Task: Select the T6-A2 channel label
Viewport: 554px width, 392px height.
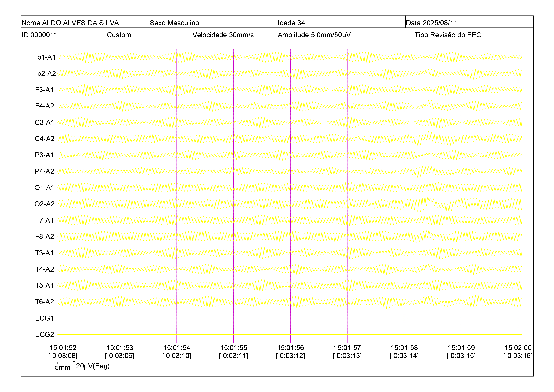Action: 44,302
